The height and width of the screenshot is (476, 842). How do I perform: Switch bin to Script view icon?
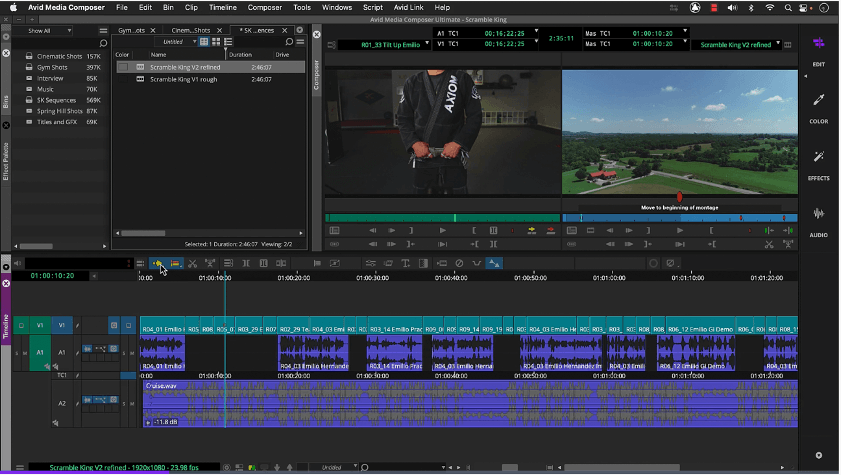228,42
